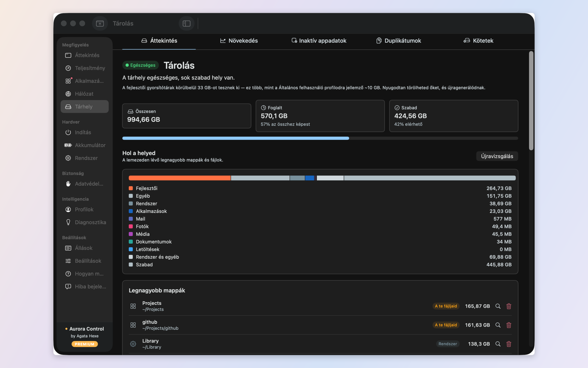Click the blue Alkalmazások bar segment

tap(310, 178)
